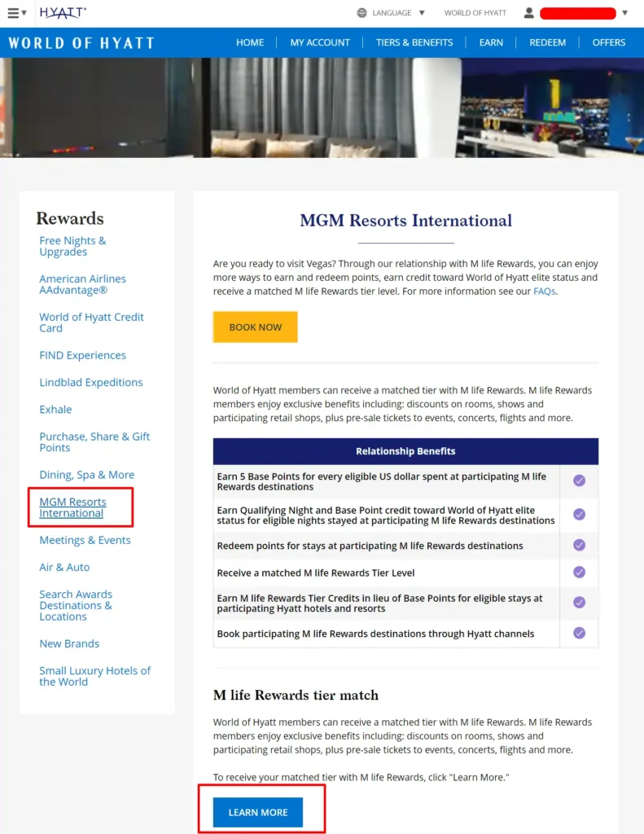644x834 pixels.
Task: Click the user profile icon
Action: tap(529, 13)
